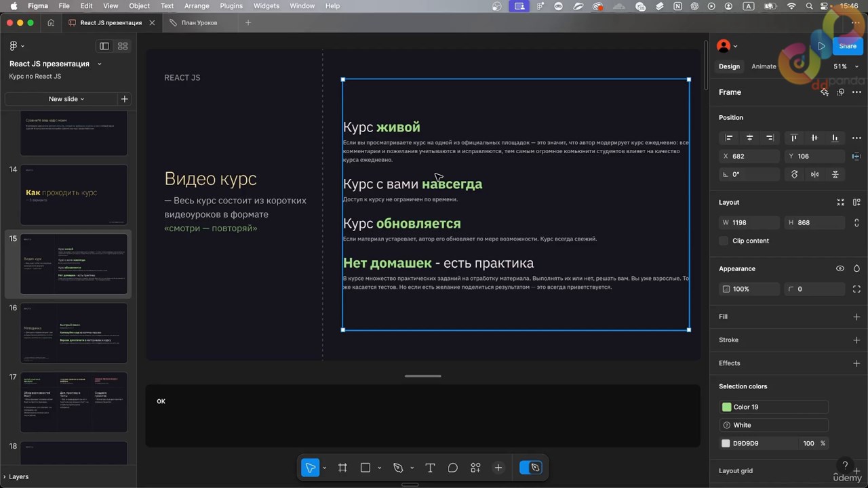Select the Pen tool

coord(398,468)
